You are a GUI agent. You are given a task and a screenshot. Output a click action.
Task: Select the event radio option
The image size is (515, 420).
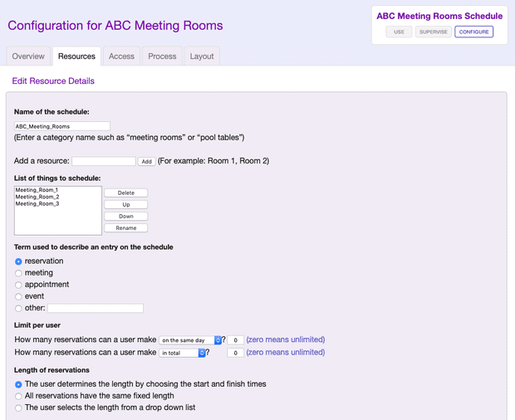pyautogui.click(x=18, y=296)
